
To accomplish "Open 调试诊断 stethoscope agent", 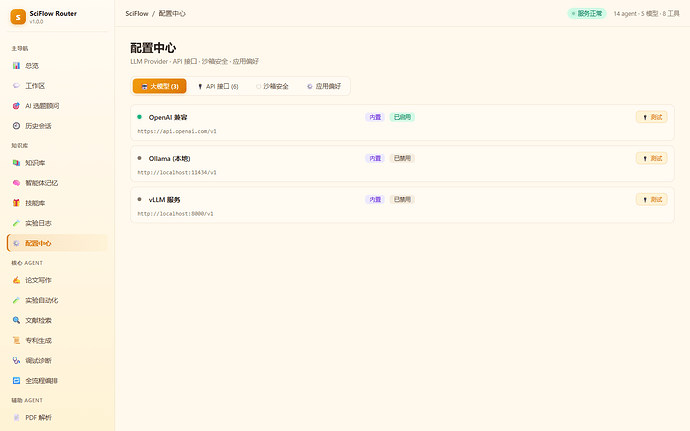I will (57, 361).
